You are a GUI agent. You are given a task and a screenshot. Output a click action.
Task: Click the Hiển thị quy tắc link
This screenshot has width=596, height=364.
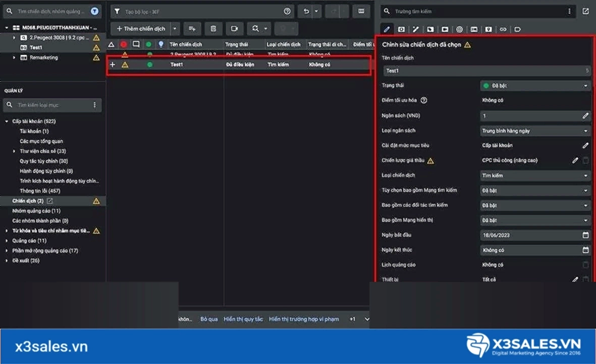pyautogui.click(x=243, y=319)
